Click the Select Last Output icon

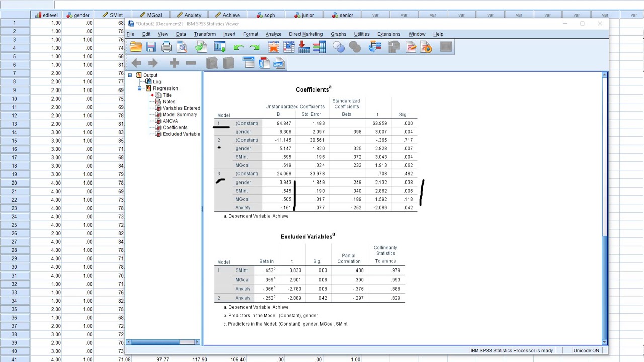coord(375,47)
